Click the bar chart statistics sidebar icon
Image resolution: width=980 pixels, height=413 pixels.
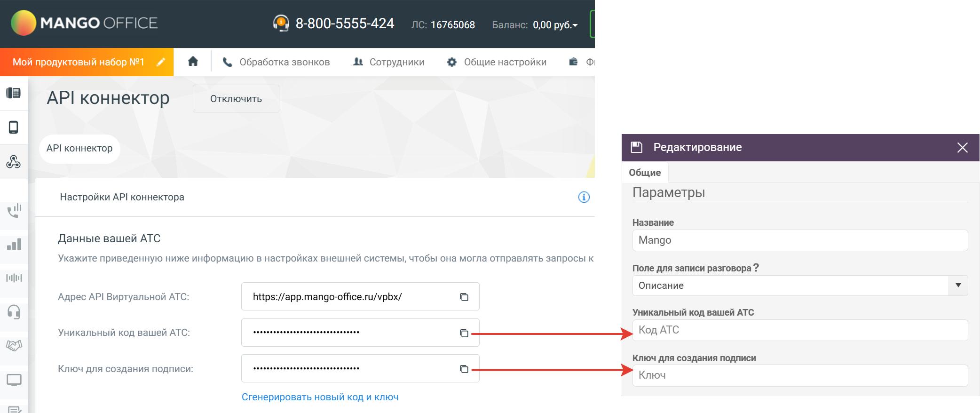(14, 244)
